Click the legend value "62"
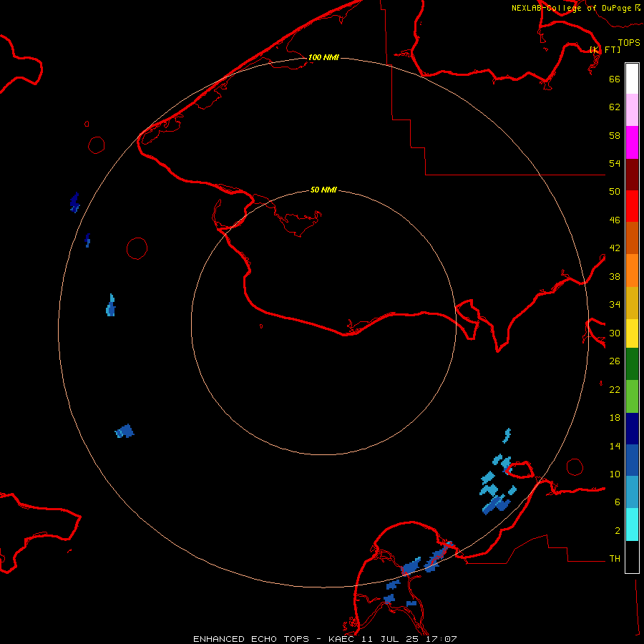This screenshot has height=644, width=644. click(615, 107)
